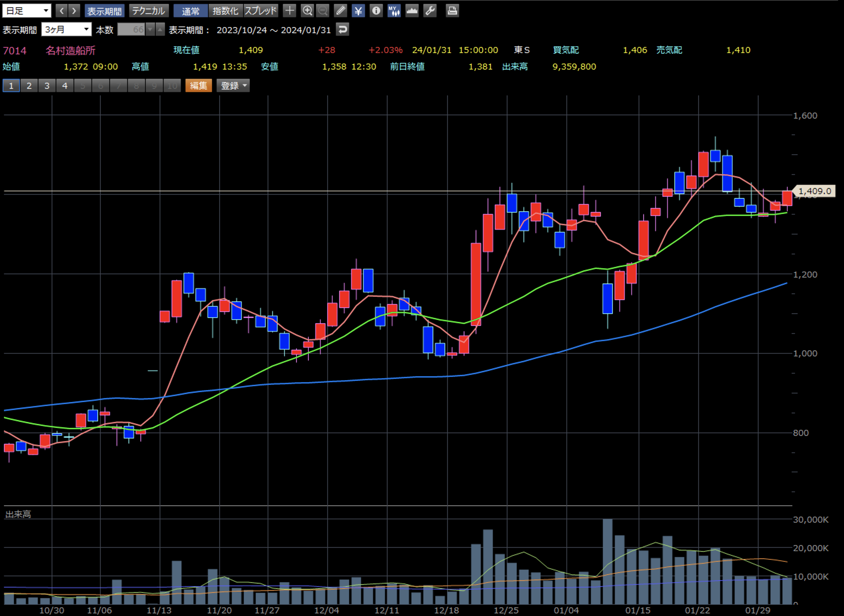The height and width of the screenshot is (616, 844).
Task: Toggle the yen price display icon
Action: tap(358, 11)
